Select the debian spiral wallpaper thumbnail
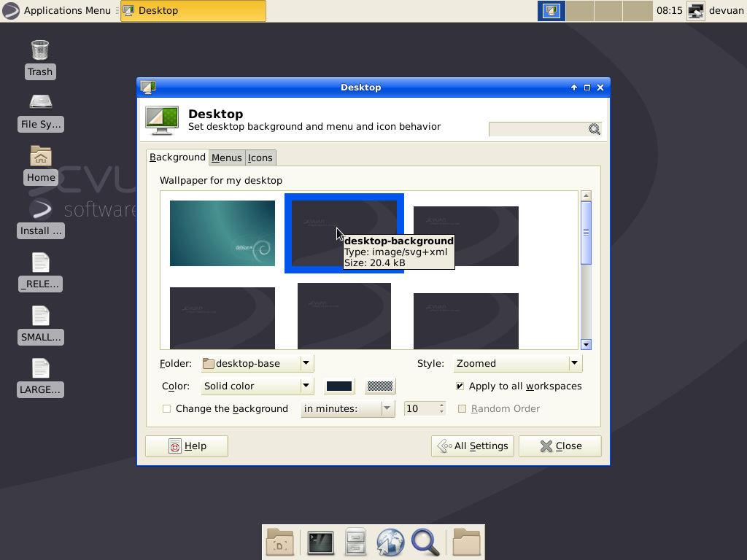 click(222, 233)
